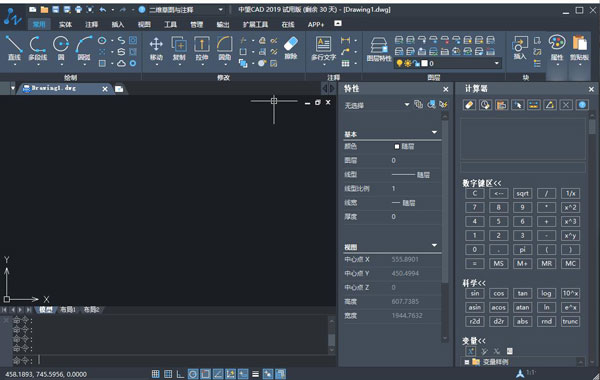This screenshot has width=600, height=380.
Task: Choose the 移动 move tool
Action: pyautogui.click(x=156, y=48)
